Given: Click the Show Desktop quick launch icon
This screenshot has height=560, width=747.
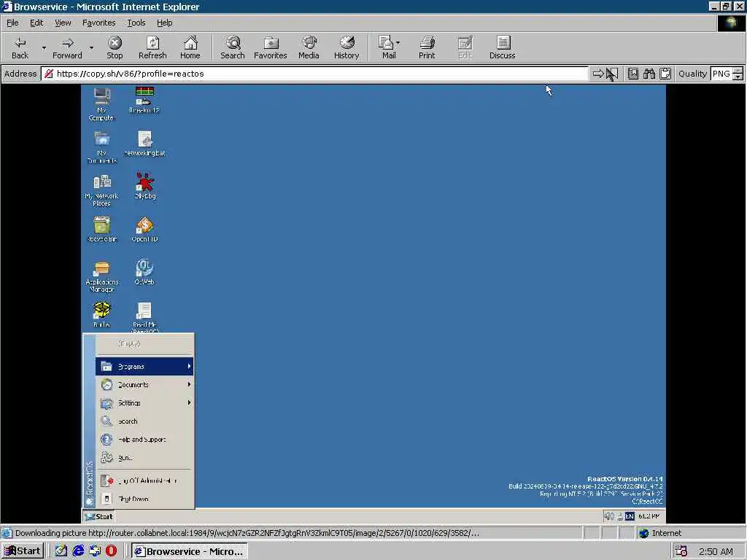Looking at the screenshot, I should coord(61,551).
